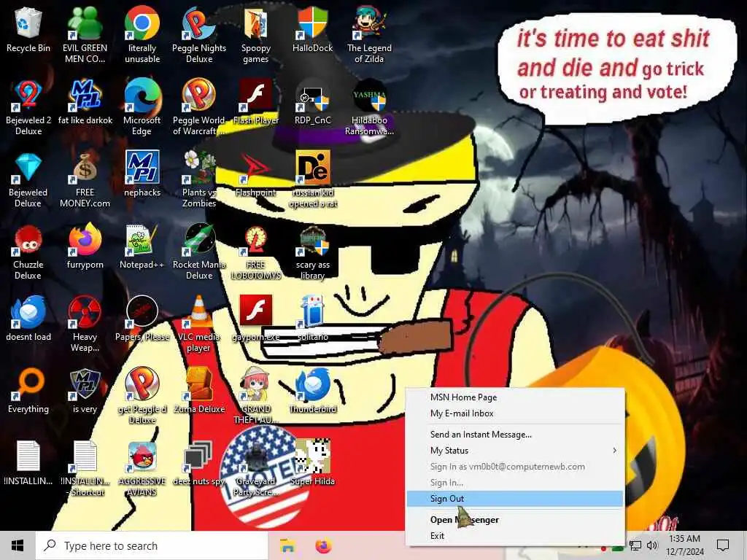
Task: Click the Hildaboo Ransomware icon
Action: (x=369, y=106)
